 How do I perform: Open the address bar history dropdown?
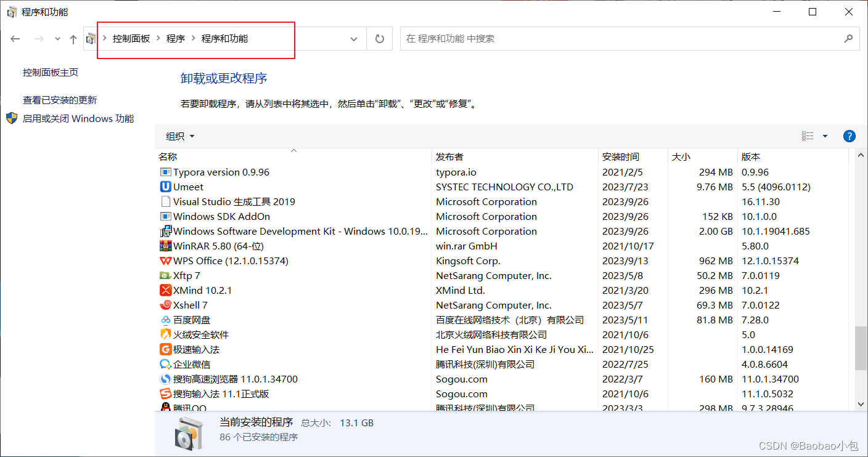[354, 39]
